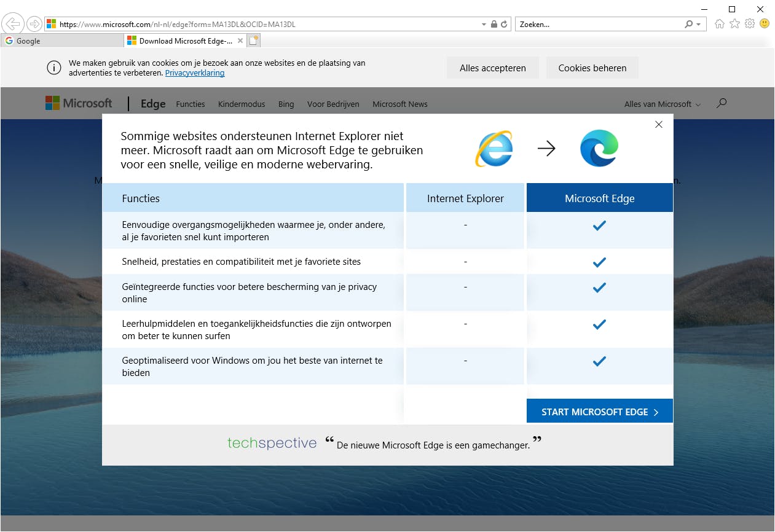Switch to the Google tab
Screen dimensions: 775x532
coord(61,41)
